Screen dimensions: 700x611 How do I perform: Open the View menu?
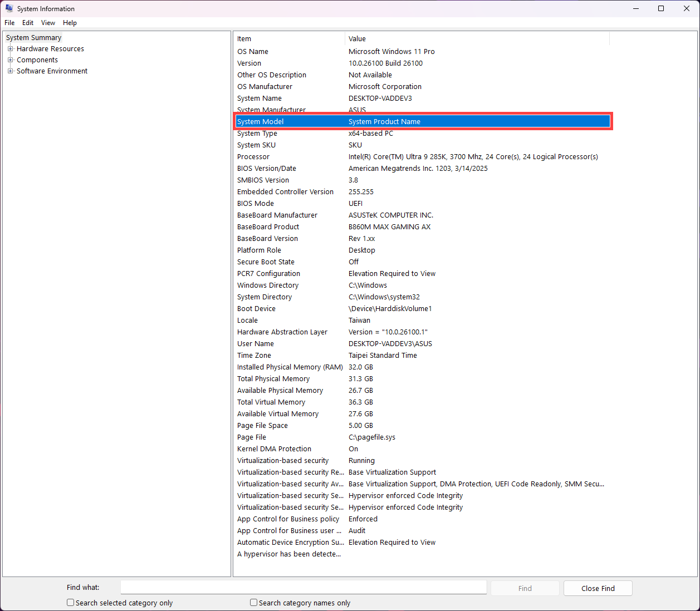48,23
